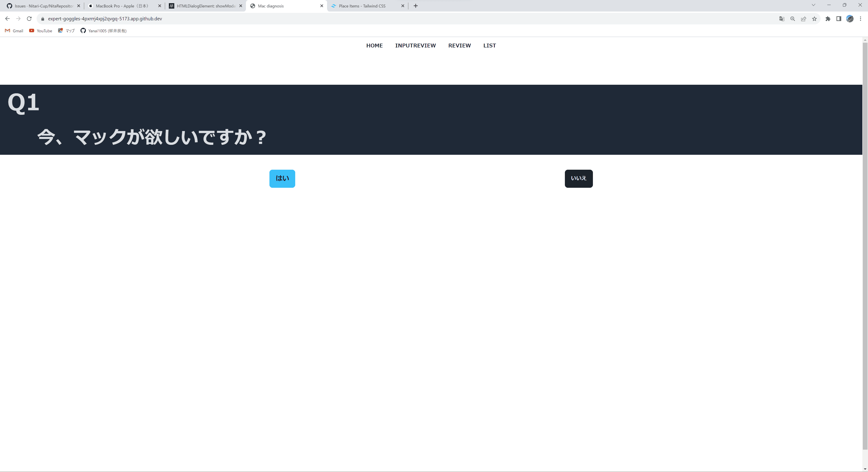Image resolution: width=868 pixels, height=472 pixels.
Task: Open the Chrome three-dot menu
Action: pos(860,19)
